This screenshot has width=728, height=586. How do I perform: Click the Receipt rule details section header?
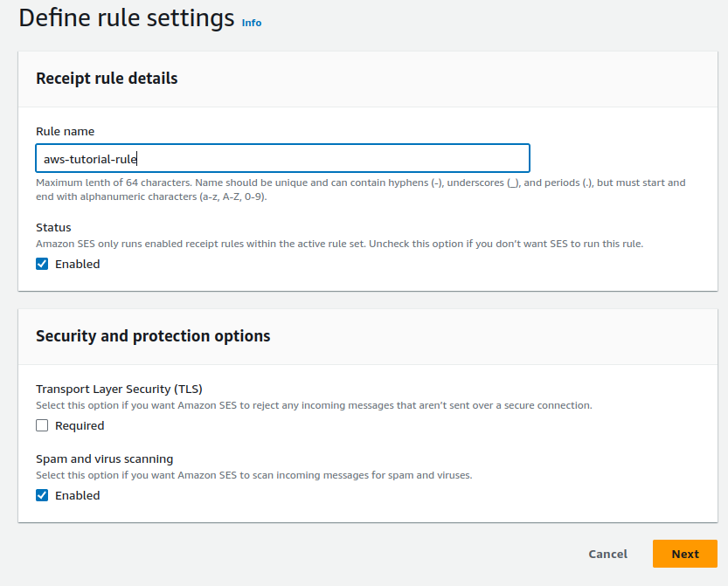(x=107, y=78)
